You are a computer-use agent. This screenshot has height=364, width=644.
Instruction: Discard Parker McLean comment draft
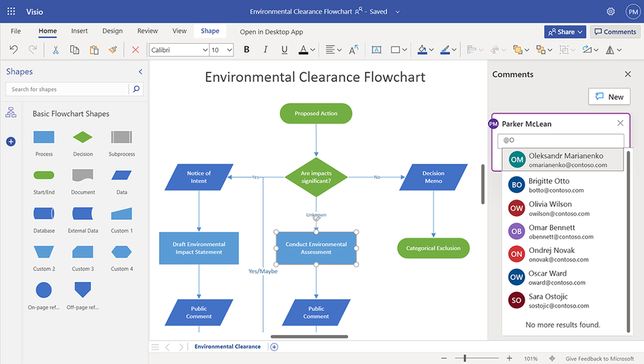pos(620,123)
